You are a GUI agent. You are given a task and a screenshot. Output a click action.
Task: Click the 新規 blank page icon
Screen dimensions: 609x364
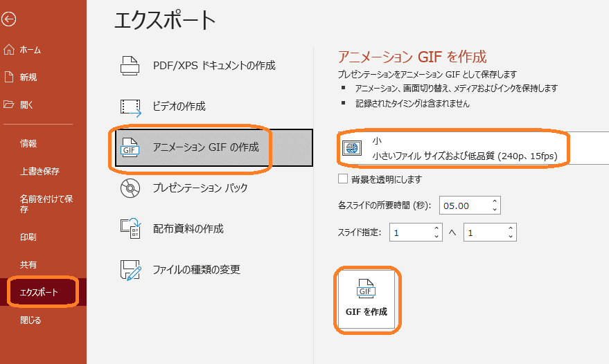9,78
